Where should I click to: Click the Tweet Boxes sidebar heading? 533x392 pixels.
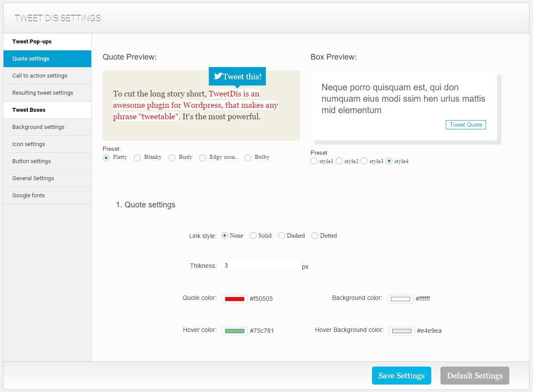click(x=47, y=110)
